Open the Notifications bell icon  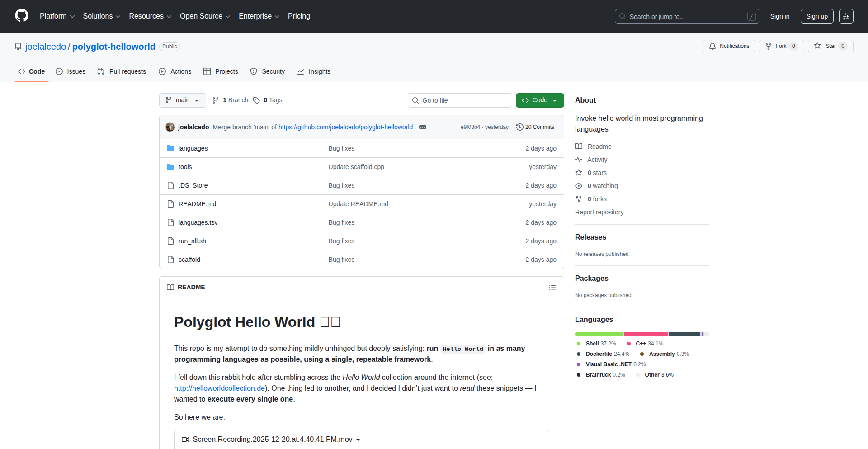click(712, 46)
